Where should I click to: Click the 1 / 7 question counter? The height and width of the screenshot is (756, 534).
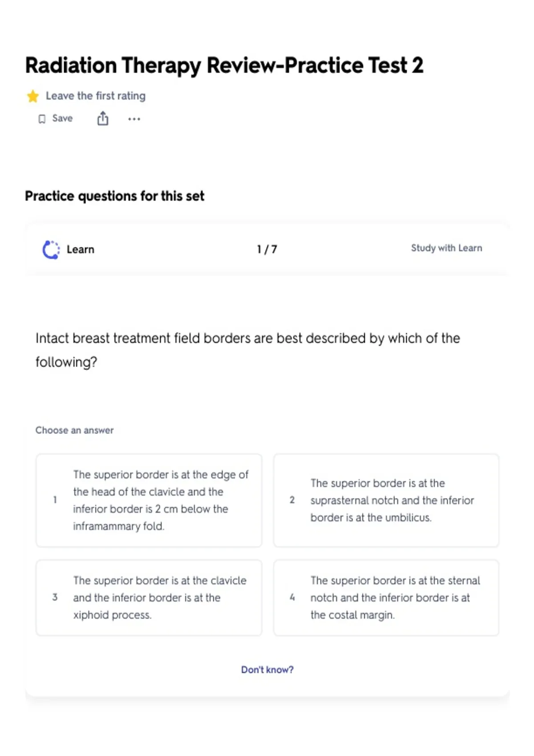[267, 249]
